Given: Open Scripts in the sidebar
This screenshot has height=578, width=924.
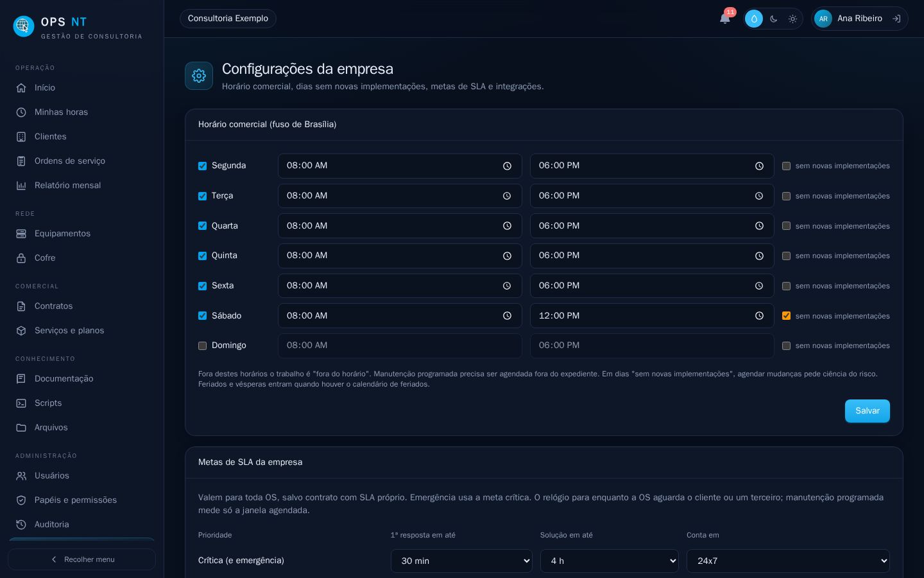Looking at the screenshot, I should point(81,403).
